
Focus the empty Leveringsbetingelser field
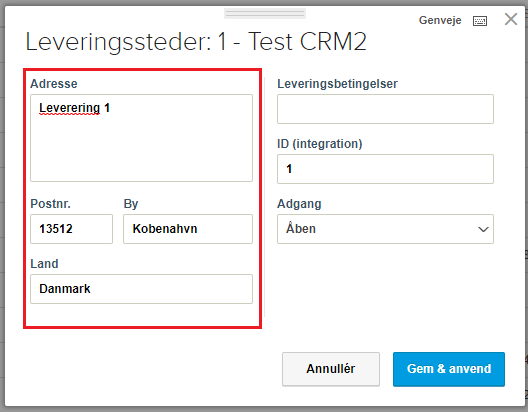[x=385, y=109]
